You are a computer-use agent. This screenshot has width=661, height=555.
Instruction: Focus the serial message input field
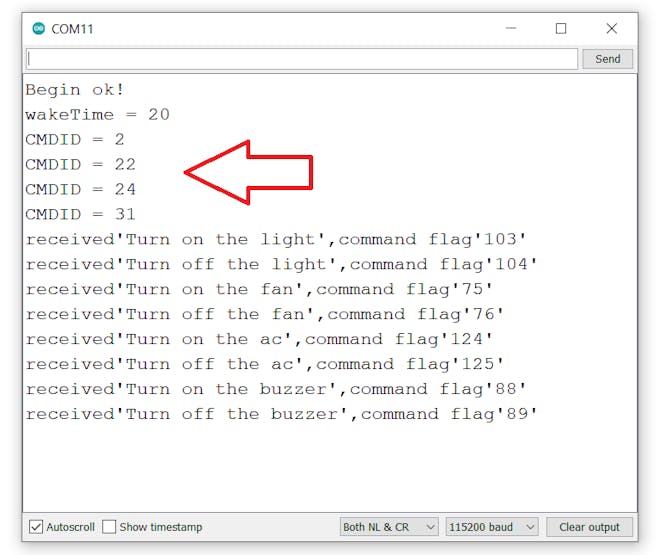(x=302, y=59)
